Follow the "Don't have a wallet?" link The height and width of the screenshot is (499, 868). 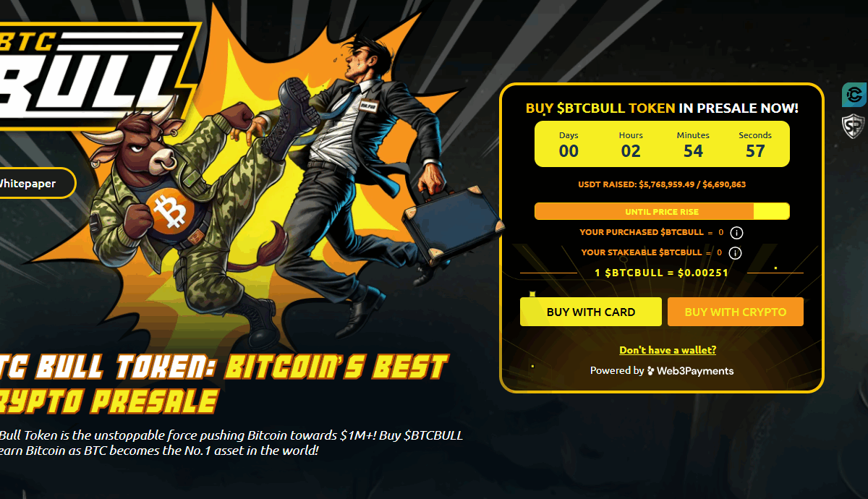(x=668, y=350)
